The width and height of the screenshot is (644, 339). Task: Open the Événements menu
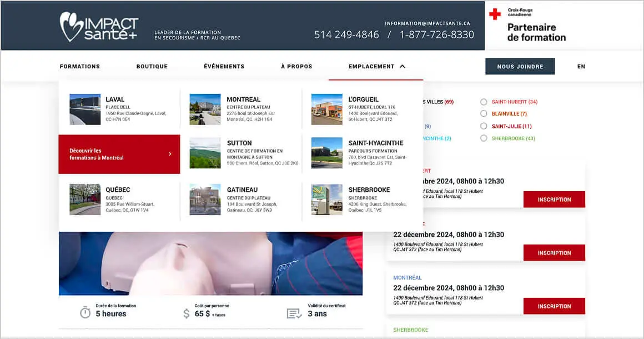click(x=224, y=66)
